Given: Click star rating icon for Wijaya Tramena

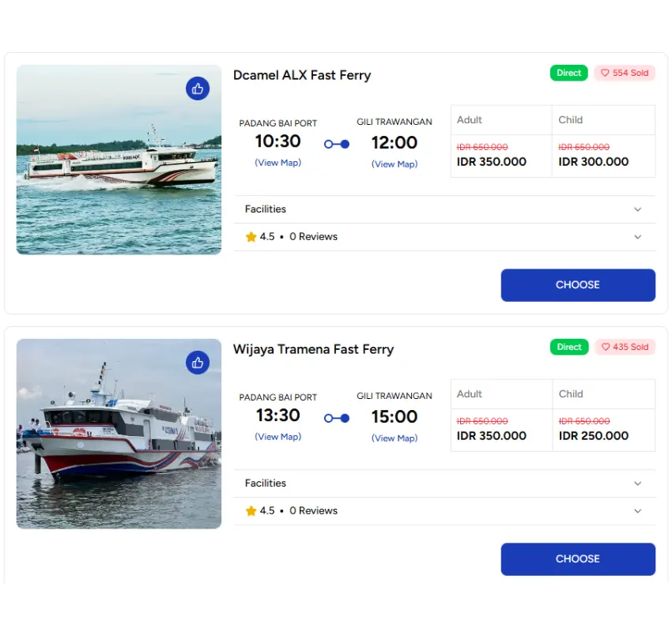Looking at the screenshot, I should coord(251,511).
